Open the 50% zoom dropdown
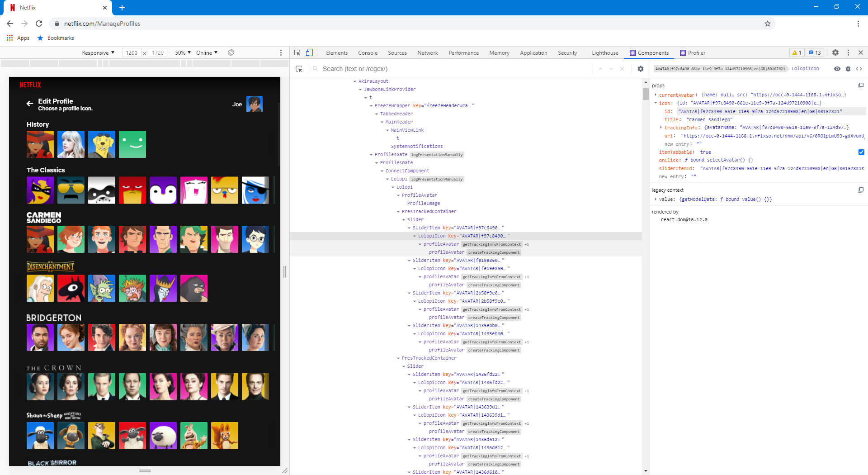Image resolution: width=868 pixels, height=475 pixels. [x=183, y=53]
